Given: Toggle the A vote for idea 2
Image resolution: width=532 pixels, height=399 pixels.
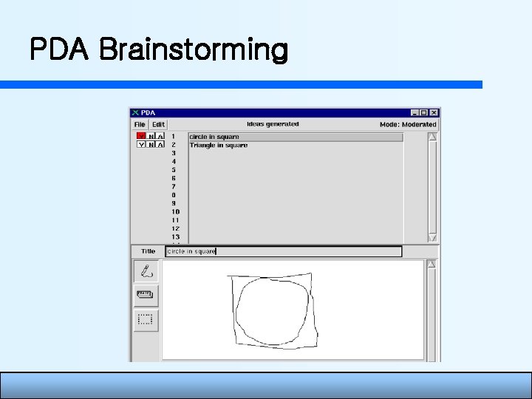Looking at the screenshot, I should tap(160, 145).
